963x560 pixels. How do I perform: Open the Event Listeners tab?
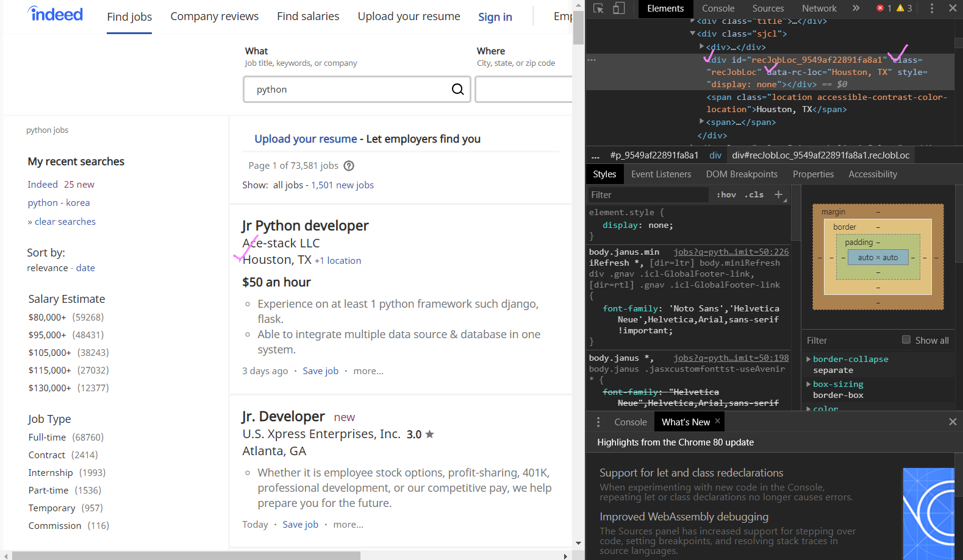tap(661, 174)
